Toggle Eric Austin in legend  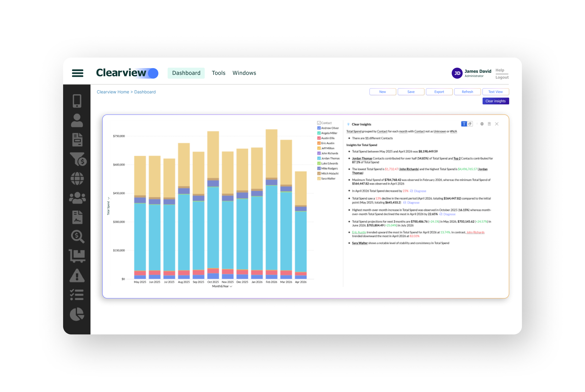[319, 143]
